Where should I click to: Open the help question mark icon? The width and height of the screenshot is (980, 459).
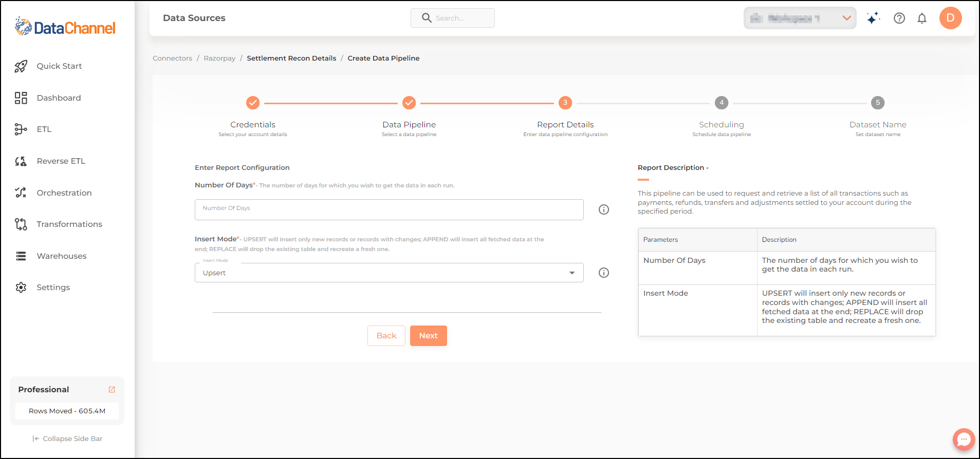899,18
